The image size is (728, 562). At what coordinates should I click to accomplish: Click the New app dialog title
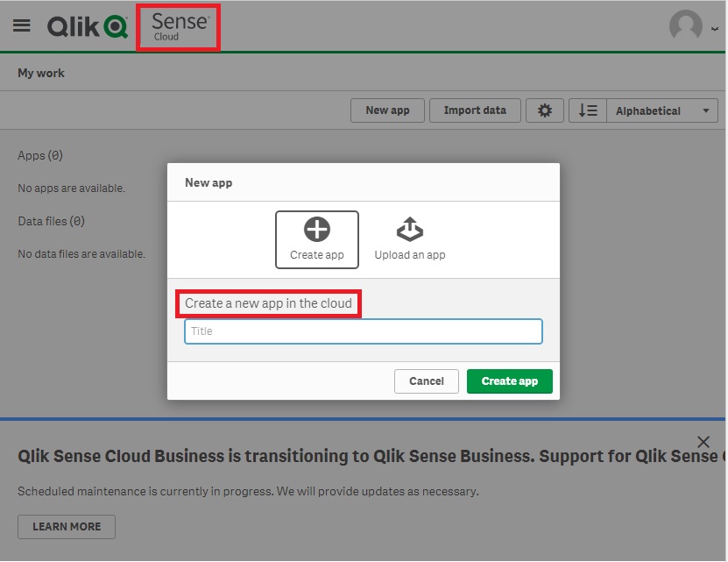[209, 182]
